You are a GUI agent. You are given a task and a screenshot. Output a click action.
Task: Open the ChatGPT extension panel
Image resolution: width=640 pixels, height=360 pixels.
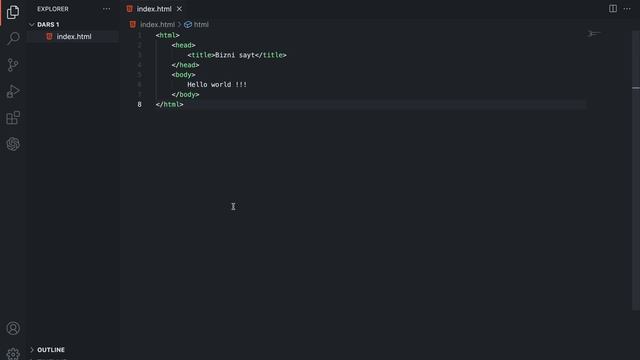click(13, 144)
